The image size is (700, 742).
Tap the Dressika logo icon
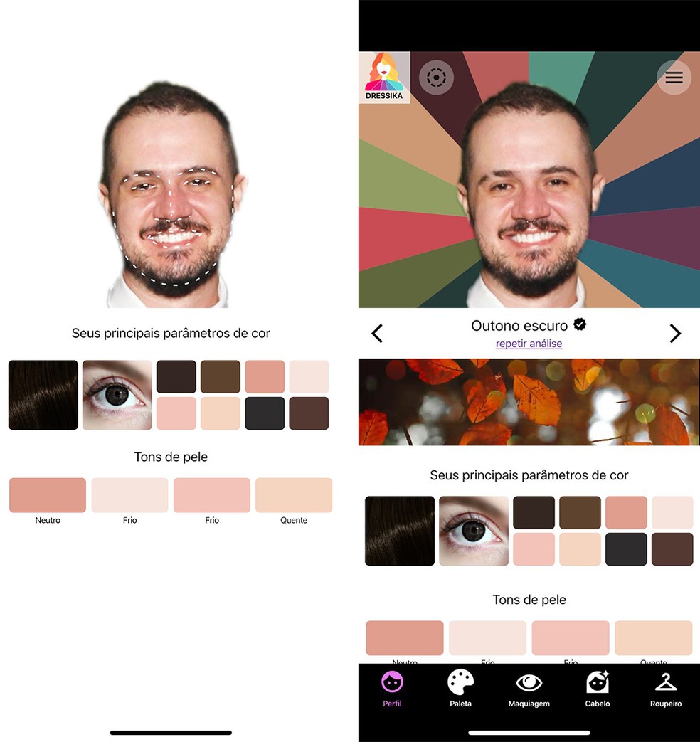[x=384, y=78]
